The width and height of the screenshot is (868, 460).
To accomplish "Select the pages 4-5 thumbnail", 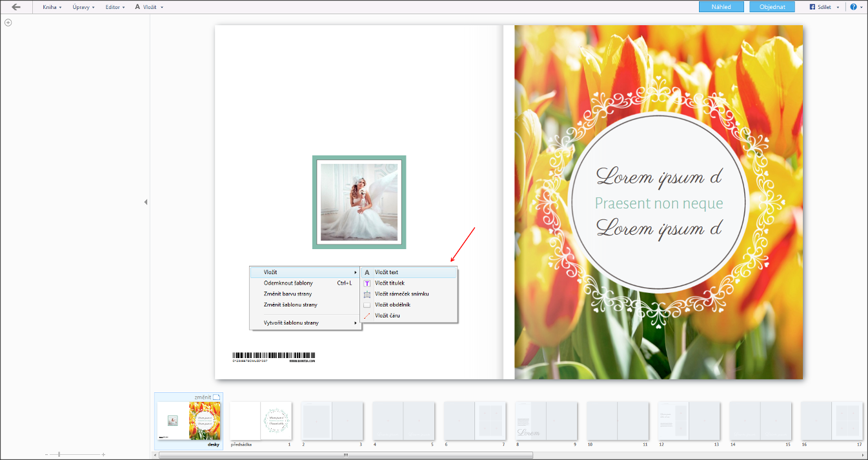I will 403,421.
